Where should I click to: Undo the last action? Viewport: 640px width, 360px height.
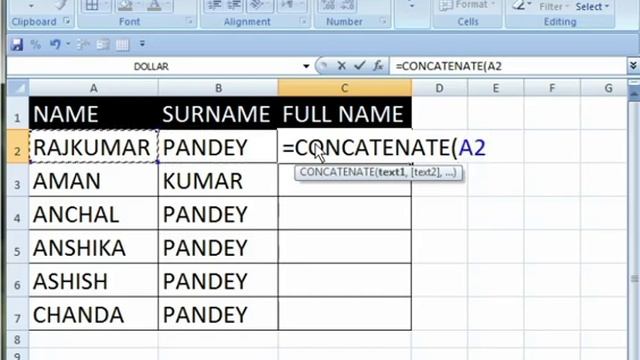pyautogui.click(x=55, y=44)
